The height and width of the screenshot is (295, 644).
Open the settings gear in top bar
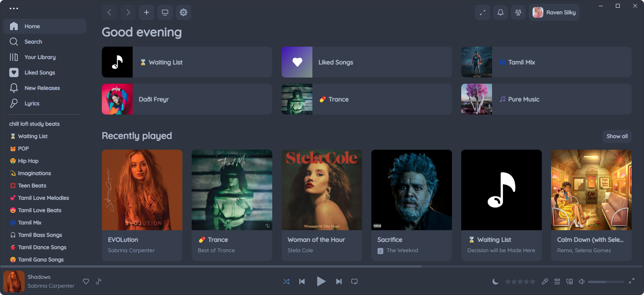click(x=184, y=12)
